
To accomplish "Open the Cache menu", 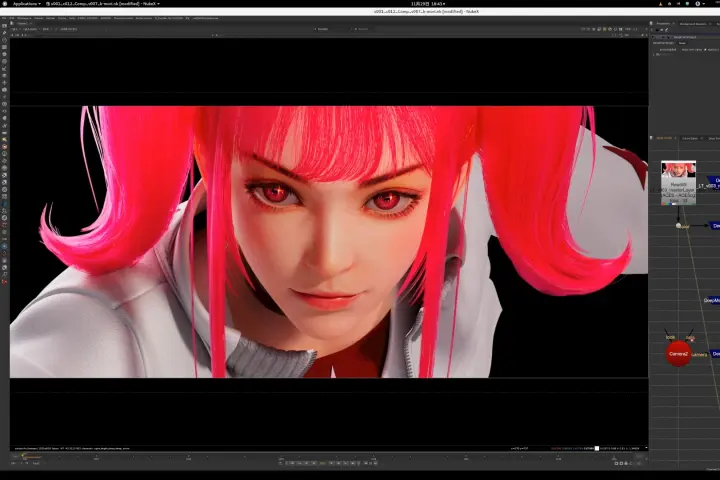I will [x=62, y=18].
